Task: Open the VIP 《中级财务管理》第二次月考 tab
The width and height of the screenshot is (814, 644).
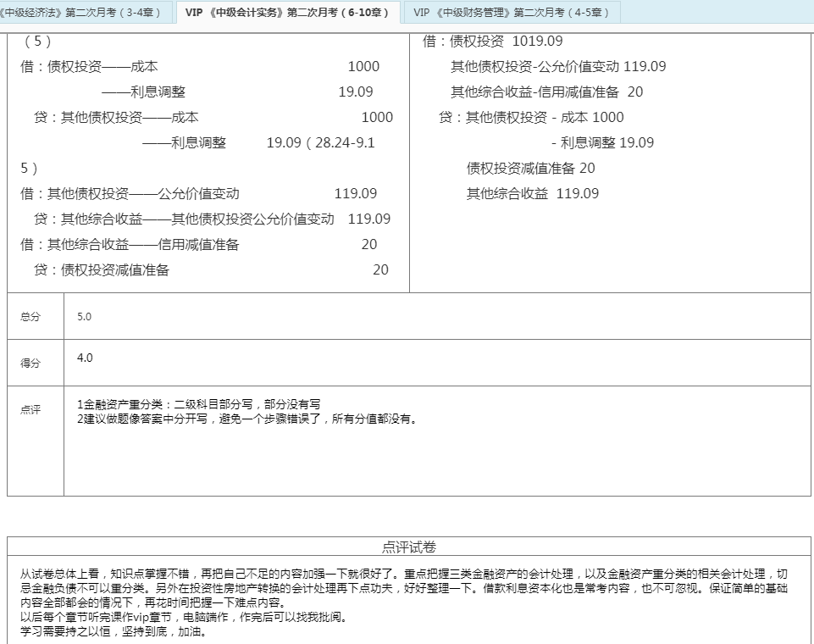Action: pyautogui.click(x=511, y=12)
